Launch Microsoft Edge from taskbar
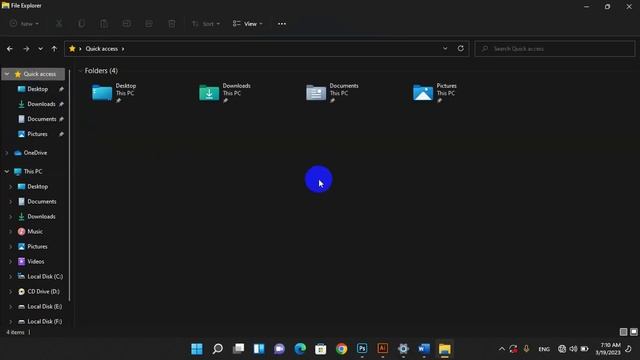640x360 pixels. pos(300,349)
